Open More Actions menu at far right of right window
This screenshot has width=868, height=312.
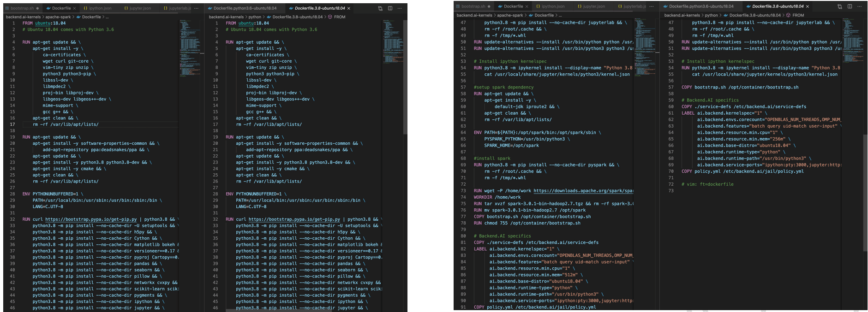[859, 6]
